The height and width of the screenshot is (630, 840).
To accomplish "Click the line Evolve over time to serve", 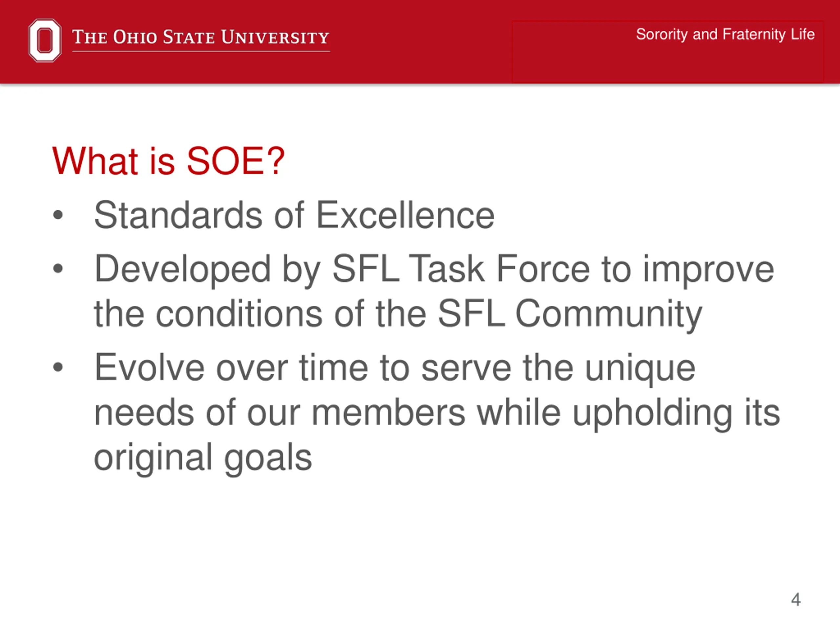I will pyautogui.click(x=394, y=368).
